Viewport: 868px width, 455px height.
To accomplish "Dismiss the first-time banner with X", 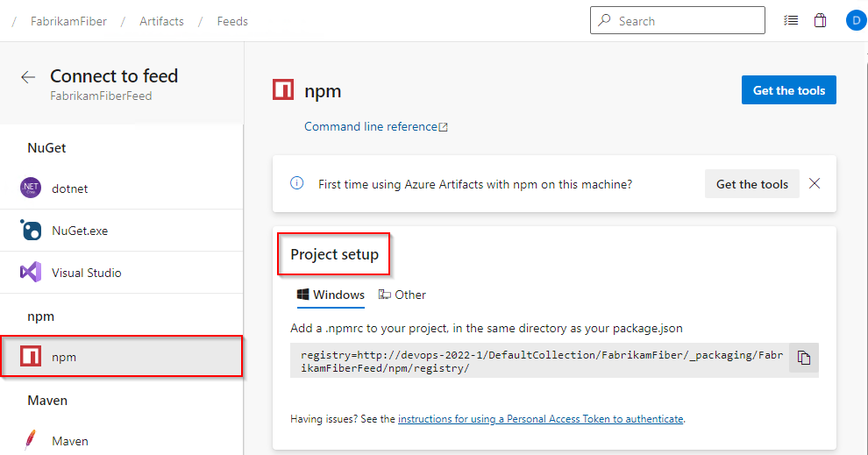I will pyautogui.click(x=815, y=183).
